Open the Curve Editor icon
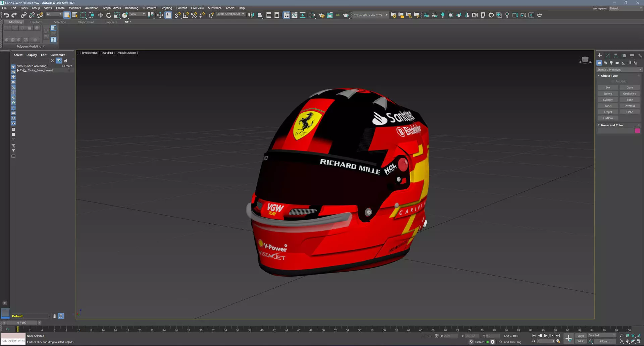This screenshot has width=644, height=346. coord(294,15)
